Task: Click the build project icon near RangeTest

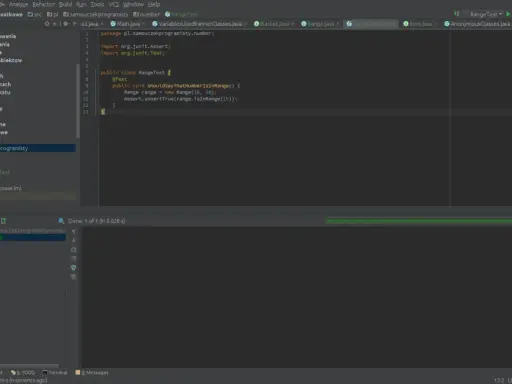Action: 456,14
